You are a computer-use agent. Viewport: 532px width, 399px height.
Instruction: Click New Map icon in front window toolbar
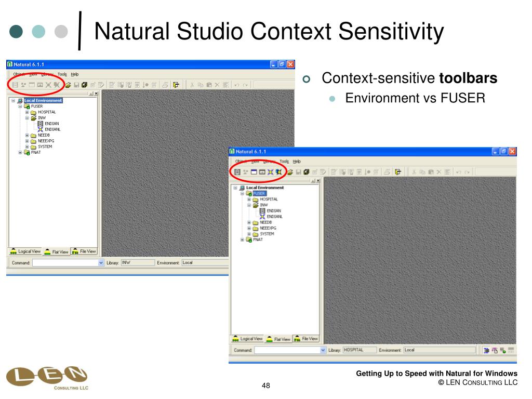262,172
